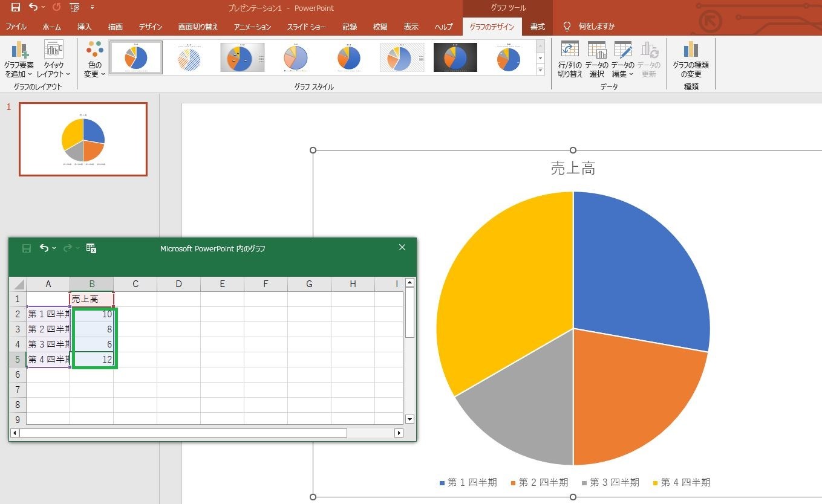Viewport: 822px width, 504px height.
Task: Switch to the 書式 tab
Action: [538, 27]
